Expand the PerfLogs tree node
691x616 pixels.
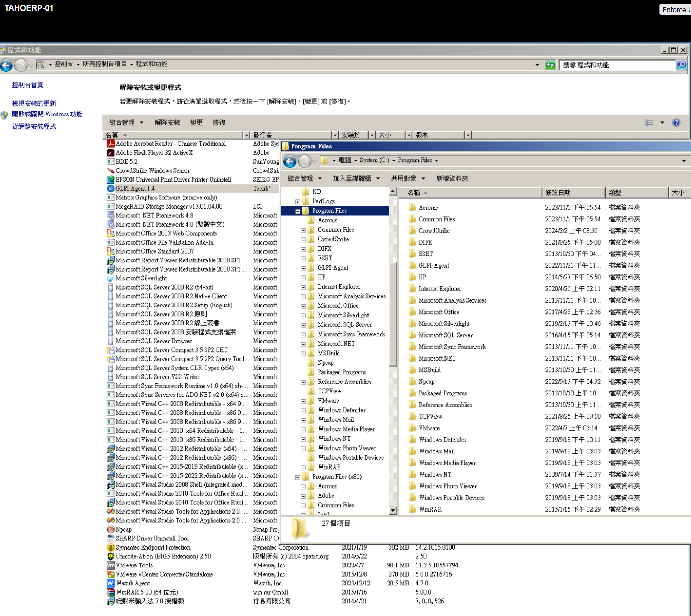tap(297, 202)
